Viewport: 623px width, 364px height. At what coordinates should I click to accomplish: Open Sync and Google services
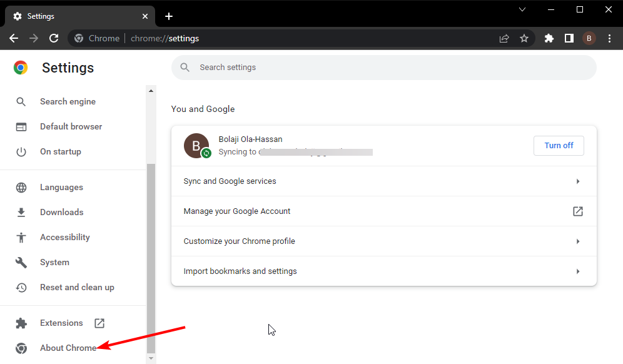(x=384, y=181)
